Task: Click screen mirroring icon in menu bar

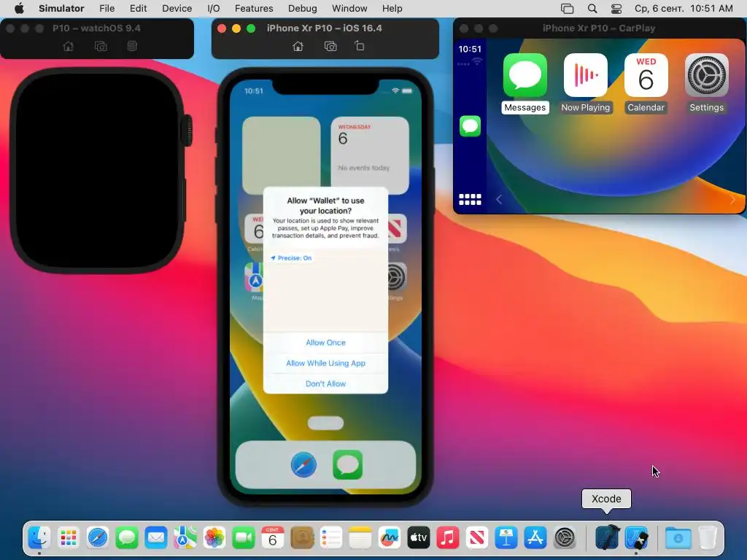Action: [x=567, y=9]
